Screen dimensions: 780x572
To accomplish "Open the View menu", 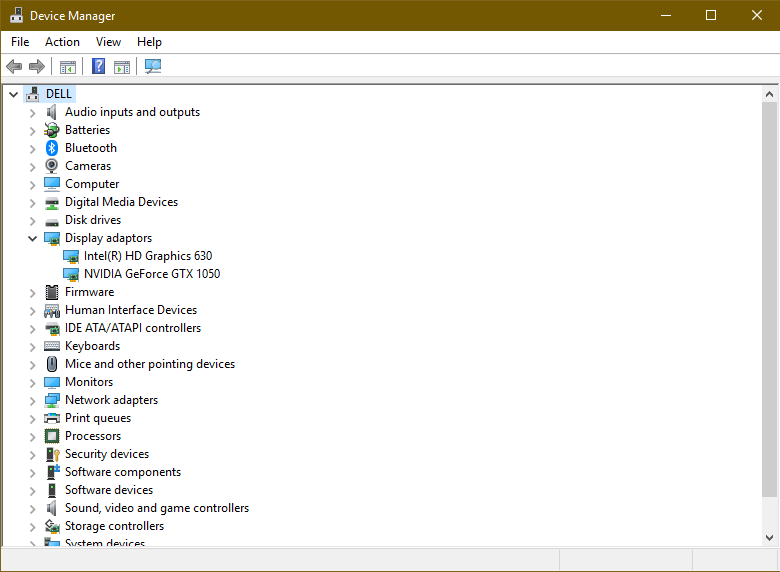I will point(108,42).
